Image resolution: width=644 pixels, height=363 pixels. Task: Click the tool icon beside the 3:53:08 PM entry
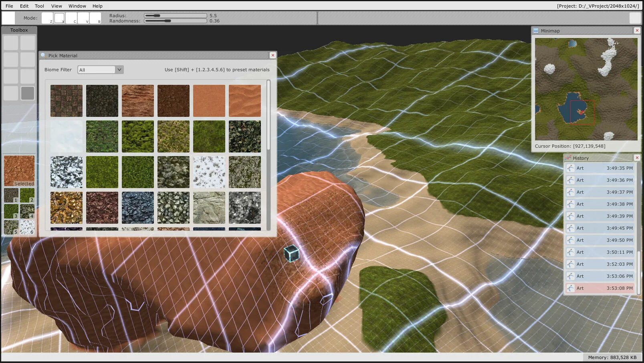[570, 288]
